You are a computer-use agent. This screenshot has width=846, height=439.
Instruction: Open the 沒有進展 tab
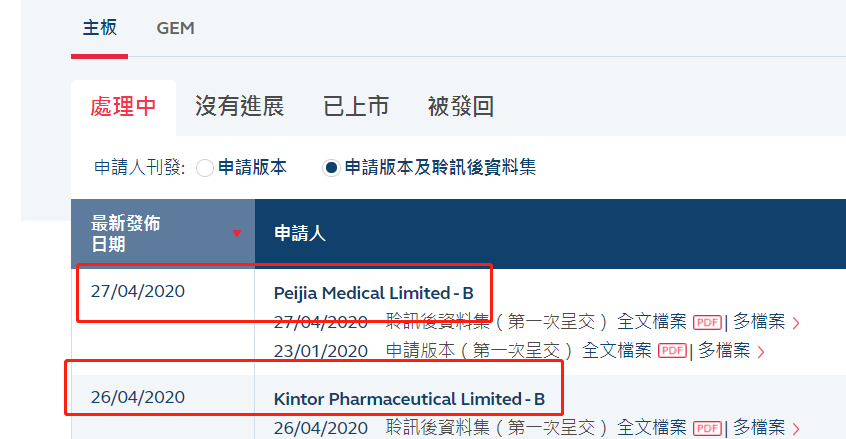(x=239, y=107)
